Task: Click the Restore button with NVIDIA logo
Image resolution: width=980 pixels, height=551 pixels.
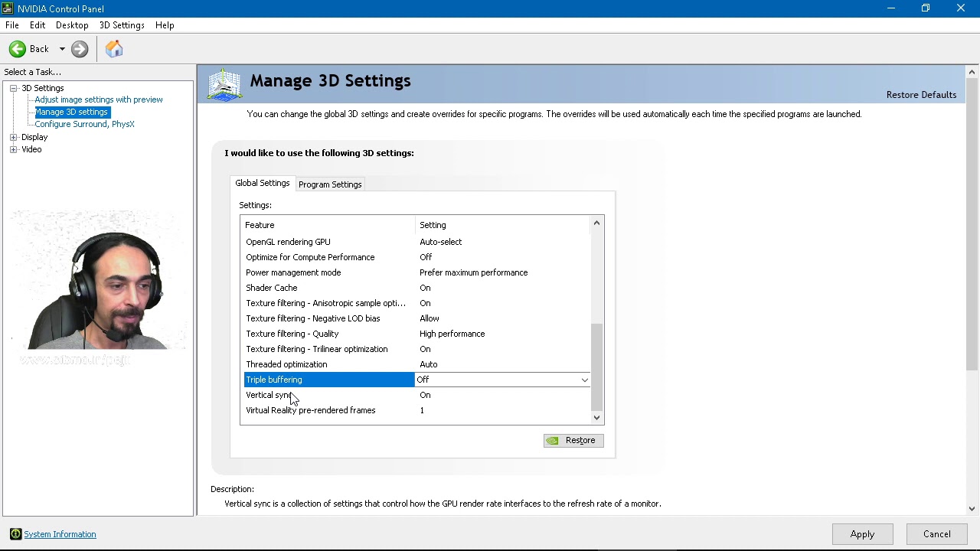Action: point(573,440)
